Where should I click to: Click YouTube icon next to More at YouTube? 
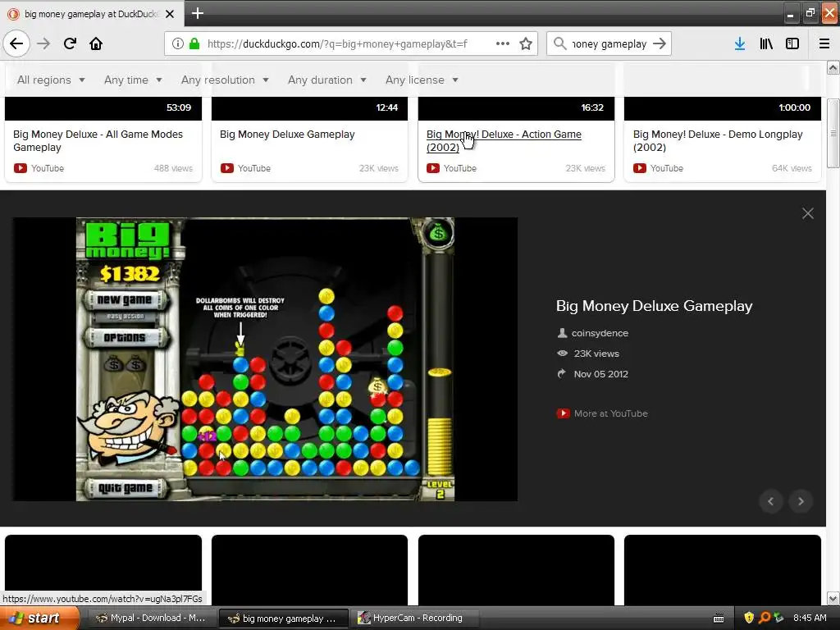click(x=563, y=413)
